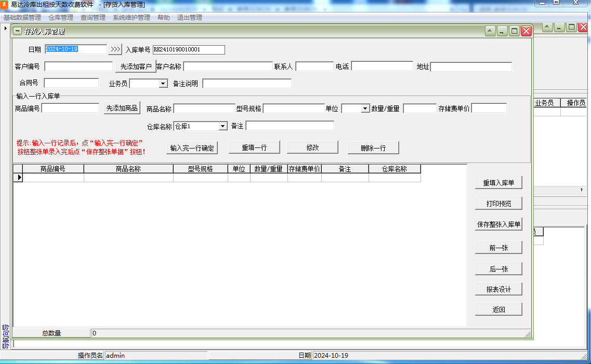This screenshot has width=591, height=364.
Task: Select the grid row indicator arrow
Action: point(18,177)
